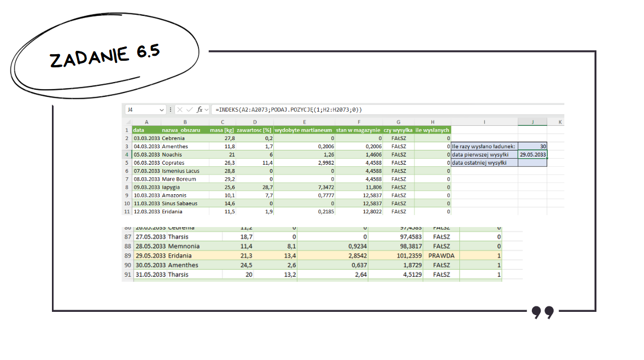
Task: Open the Name Box dropdown arrow
Action: pyautogui.click(x=161, y=109)
